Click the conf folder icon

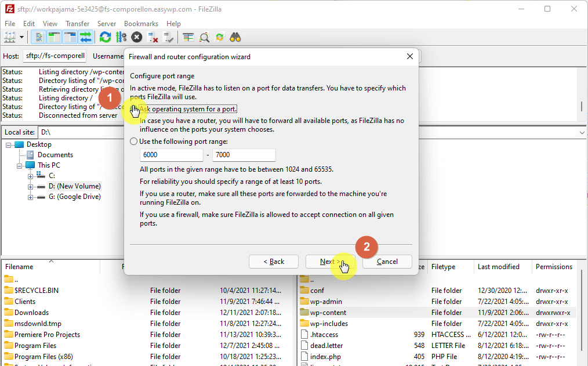click(304, 290)
